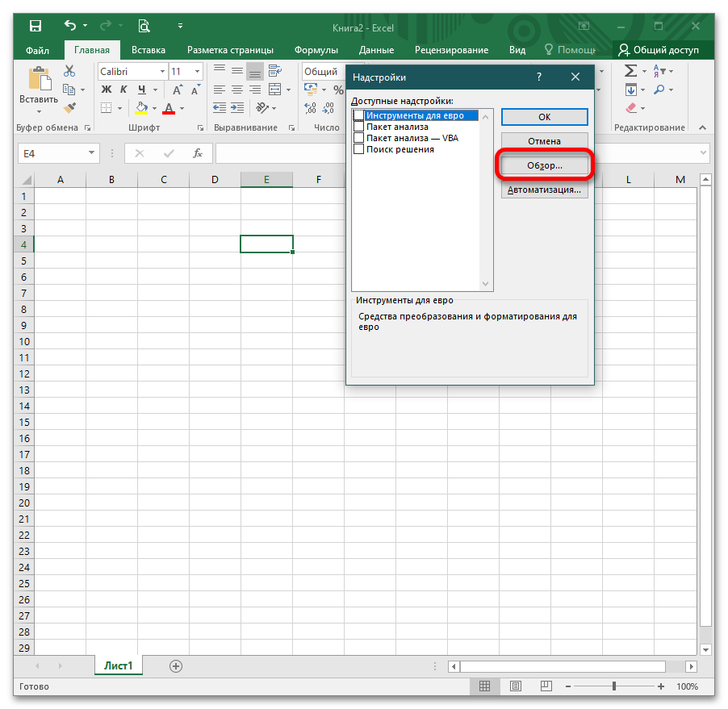Image resolution: width=728 pixels, height=709 pixels.
Task: Click the insert function fx icon
Action: coord(198,153)
